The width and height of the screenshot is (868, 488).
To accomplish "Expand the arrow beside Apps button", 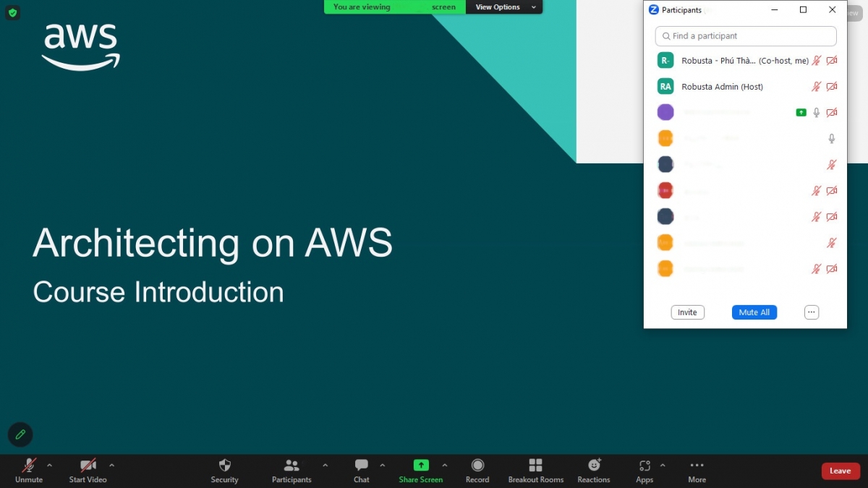I will click(663, 465).
